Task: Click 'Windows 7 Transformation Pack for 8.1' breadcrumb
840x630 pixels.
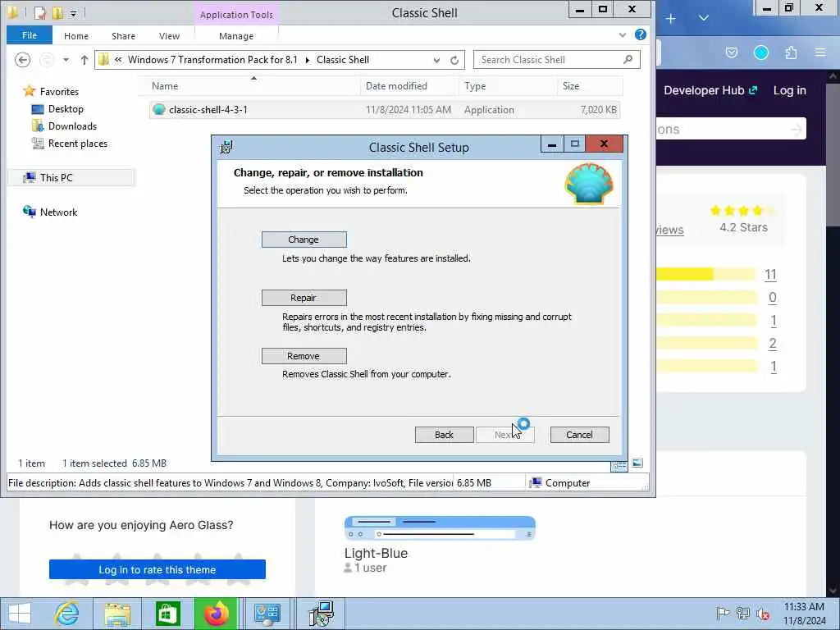Action: click(212, 60)
